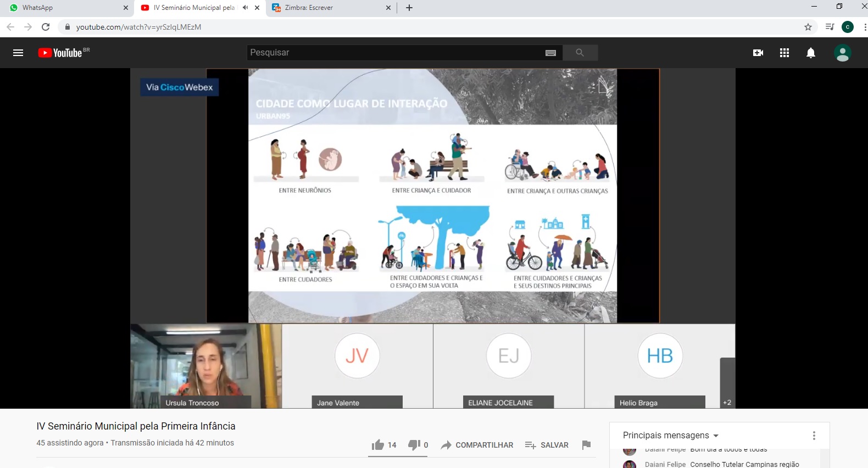Viewport: 868px width, 468px height.
Task: Open the YouTube hamburger guide menu
Action: pyautogui.click(x=18, y=53)
